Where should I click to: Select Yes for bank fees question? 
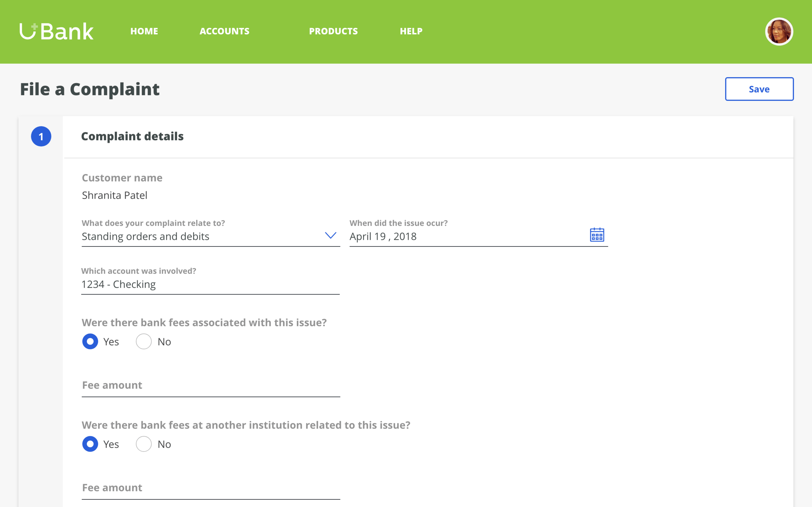point(90,341)
